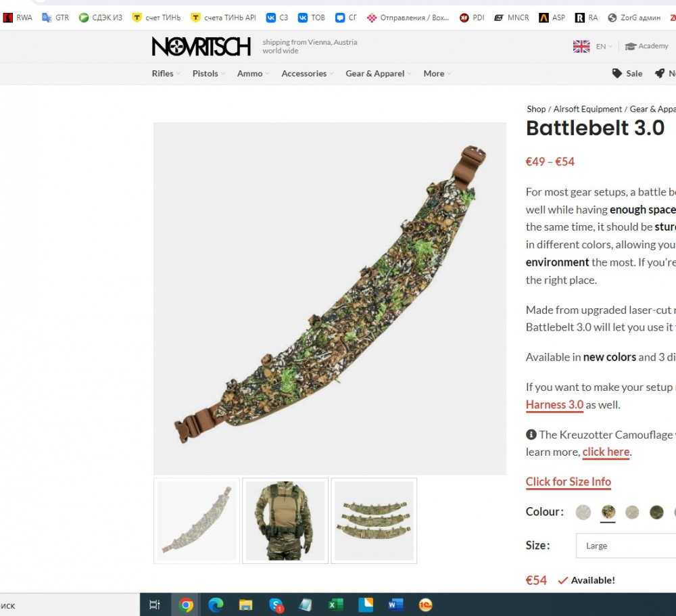676x616 pixels.
Task: Expand the Rifles menu
Action: coord(166,73)
